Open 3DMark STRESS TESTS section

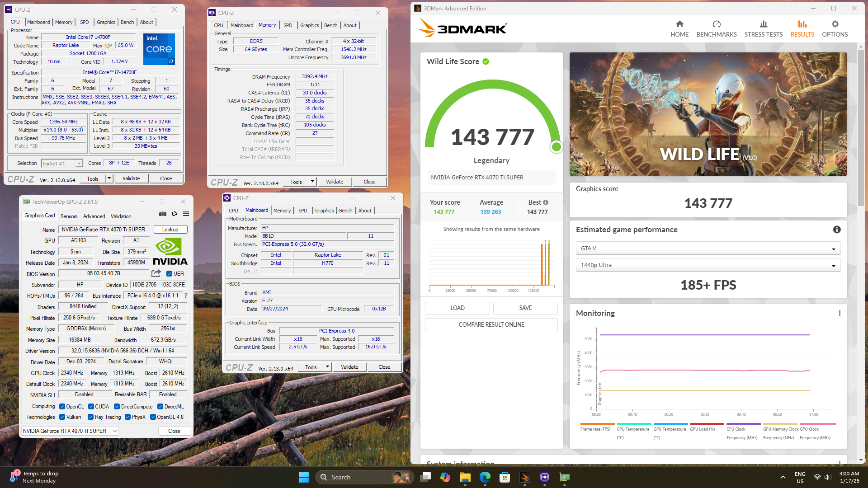[764, 29]
